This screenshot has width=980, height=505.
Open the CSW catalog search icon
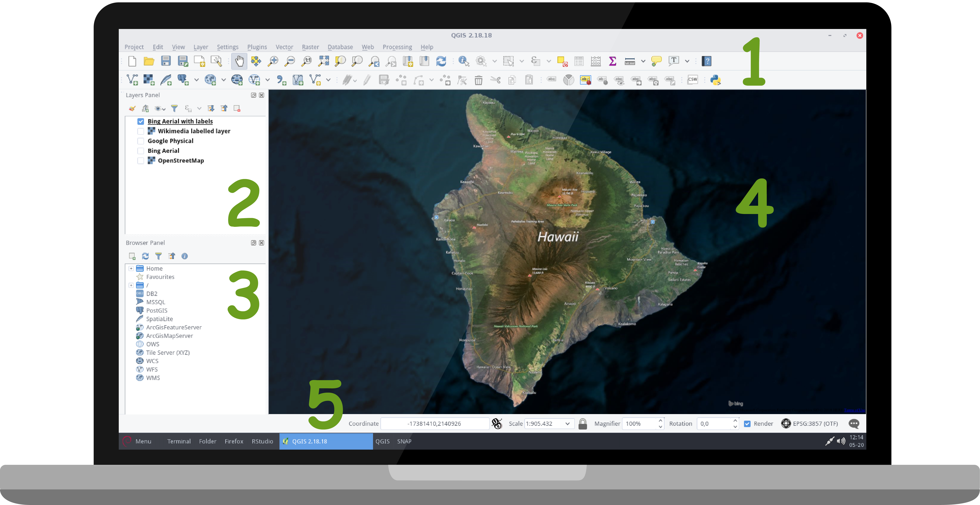pos(692,80)
